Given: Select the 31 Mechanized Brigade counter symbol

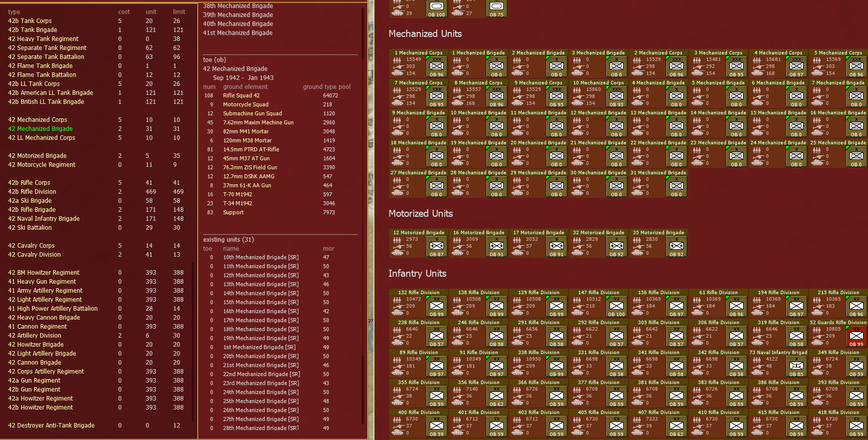Looking at the screenshot, I should (x=677, y=186).
